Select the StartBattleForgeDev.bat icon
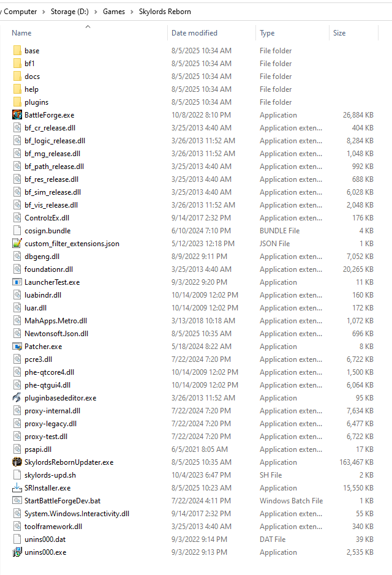392x575 pixels. (17, 500)
